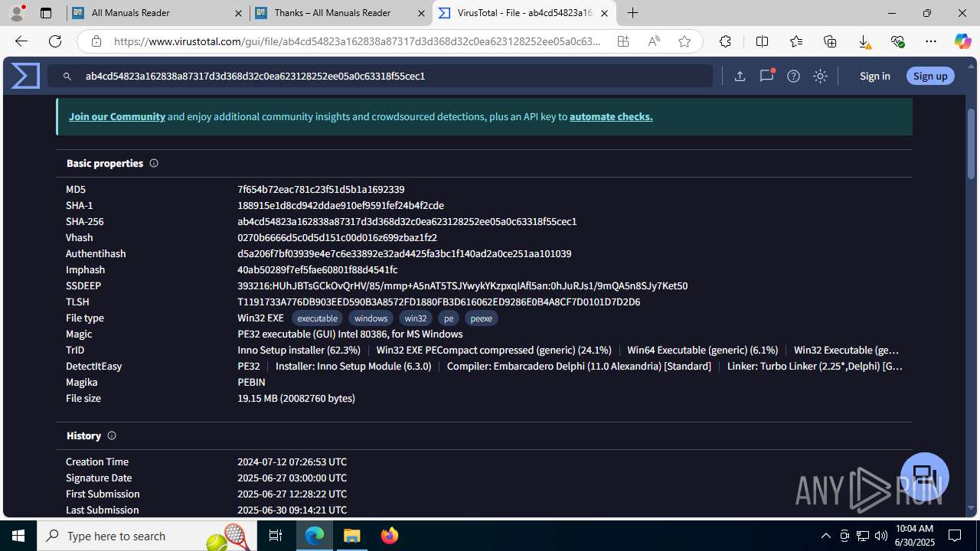This screenshot has width=980, height=551.
Task: Open the help question mark icon
Action: [793, 76]
